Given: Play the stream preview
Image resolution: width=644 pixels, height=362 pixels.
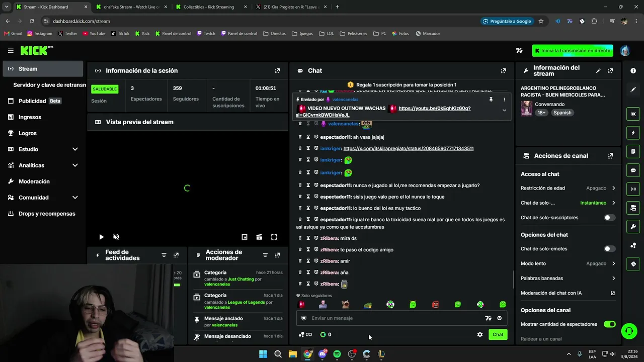Looking at the screenshot, I should (x=101, y=237).
